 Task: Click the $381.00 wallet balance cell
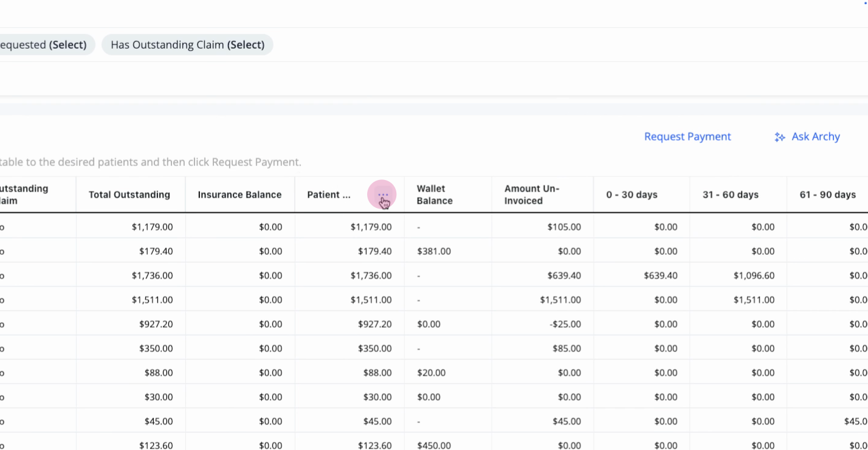pyautogui.click(x=434, y=251)
